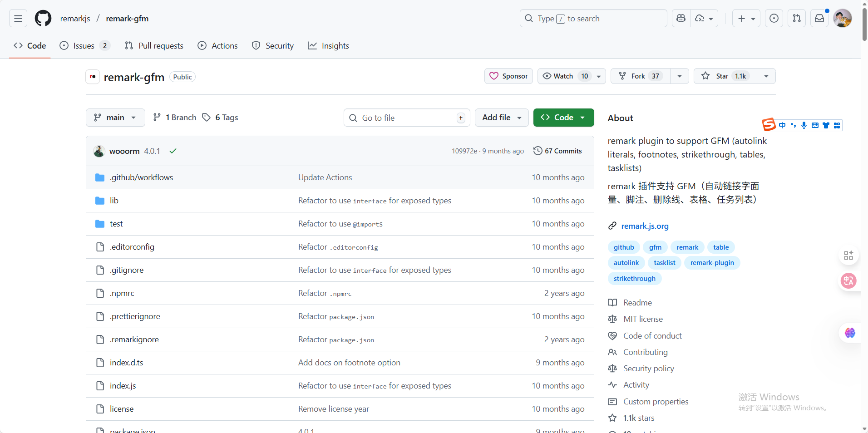
Task: Open the Readme link in About
Action: click(637, 303)
